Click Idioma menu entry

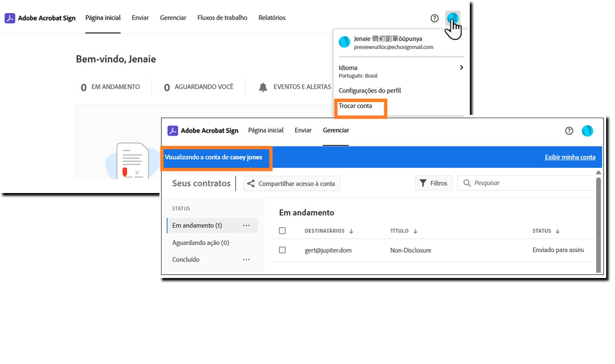pos(348,68)
